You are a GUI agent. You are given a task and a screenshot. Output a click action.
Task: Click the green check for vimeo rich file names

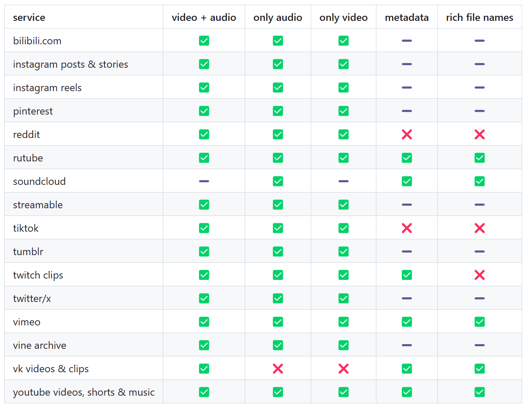[480, 322]
